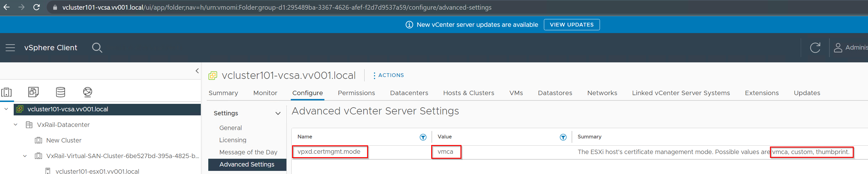Open the vSphere Client hamburger menu
Screen dimensions: 868x174
point(10,48)
